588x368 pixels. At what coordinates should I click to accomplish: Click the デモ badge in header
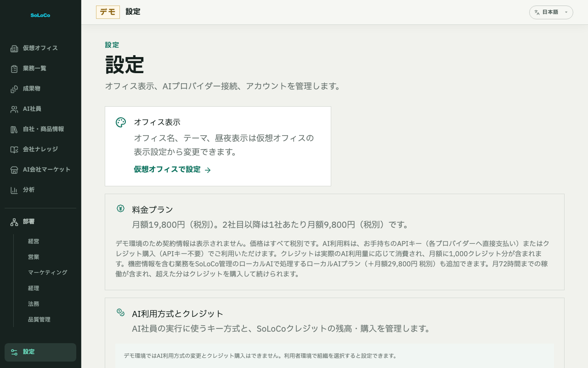(108, 12)
